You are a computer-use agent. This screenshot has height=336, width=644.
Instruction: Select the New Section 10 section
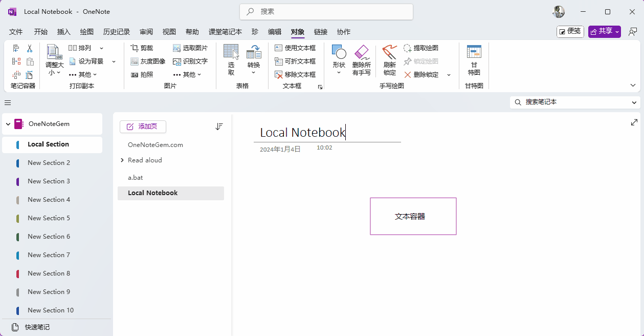51,310
